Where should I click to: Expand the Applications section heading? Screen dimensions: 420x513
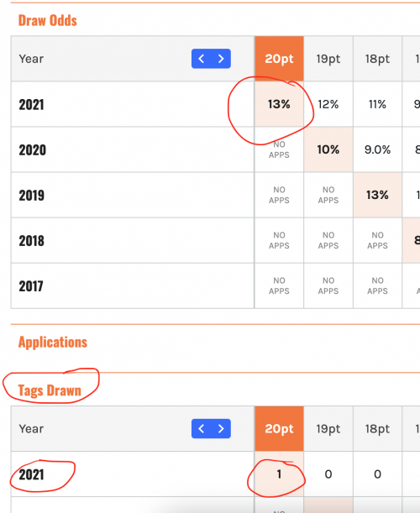coord(53,343)
